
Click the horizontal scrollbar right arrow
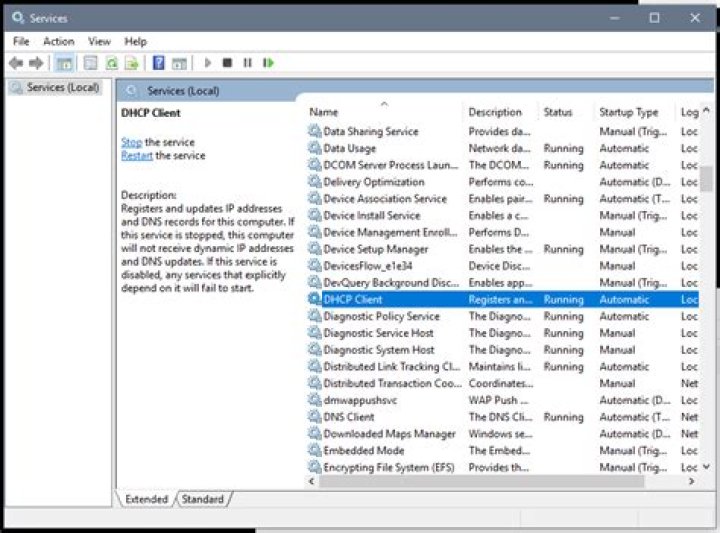point(692,481)
